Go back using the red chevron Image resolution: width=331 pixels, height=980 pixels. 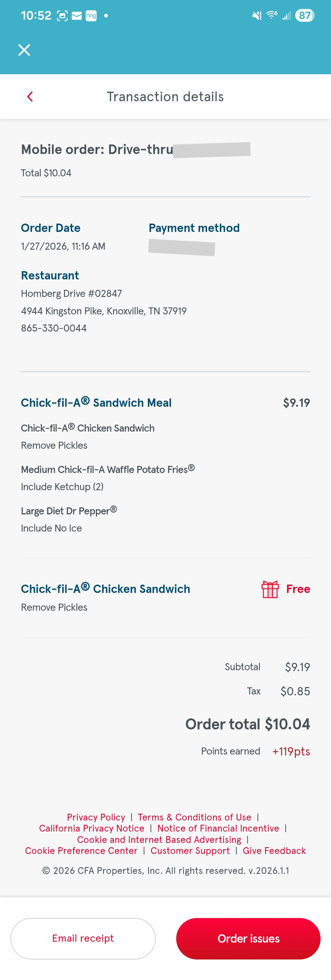(x=30, y=96)
